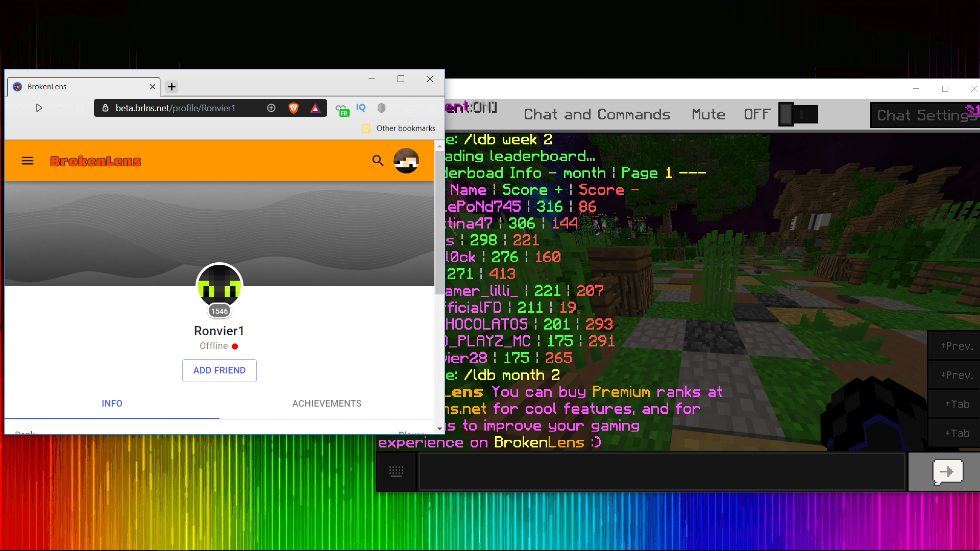980x551 pixels.
Task: Click the gray shield extension icon
Action: click(381, 108)
